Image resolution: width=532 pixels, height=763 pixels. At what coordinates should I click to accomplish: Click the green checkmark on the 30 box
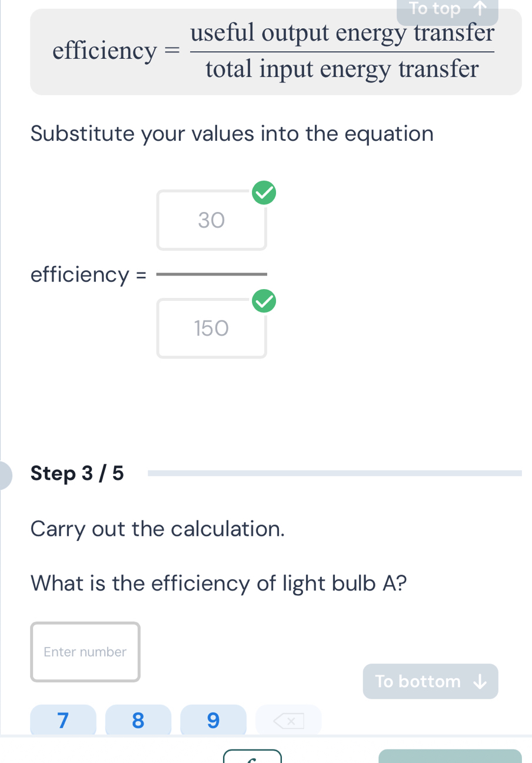point(264,193)
